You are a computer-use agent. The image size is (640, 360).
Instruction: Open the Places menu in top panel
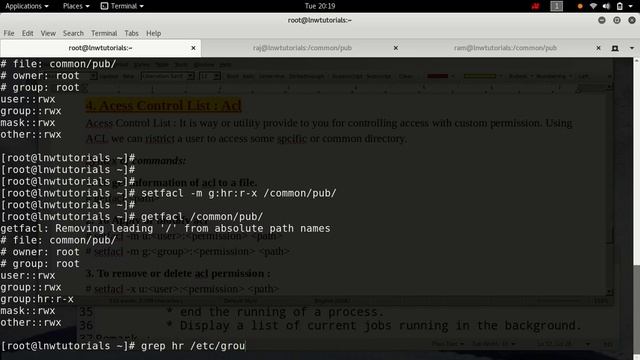(76, 6)
